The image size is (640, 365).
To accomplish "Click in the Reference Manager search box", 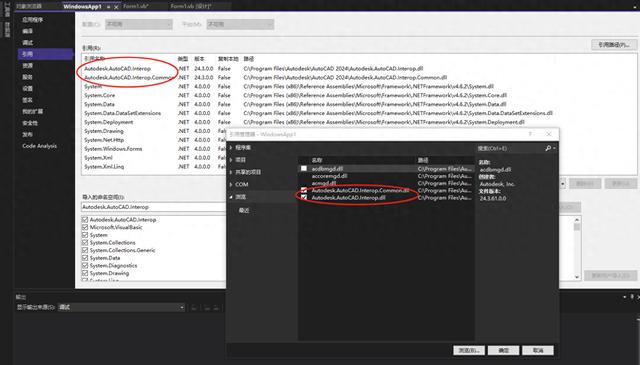I will (510, 148).
